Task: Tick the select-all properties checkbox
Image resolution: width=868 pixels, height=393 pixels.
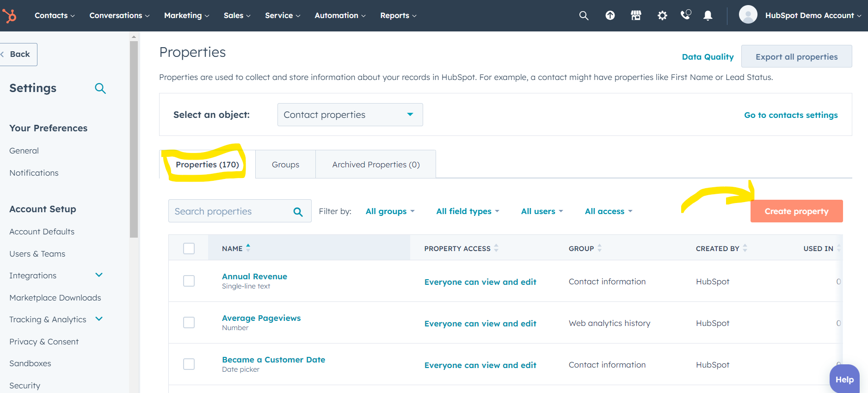Action: coord(189,248)
